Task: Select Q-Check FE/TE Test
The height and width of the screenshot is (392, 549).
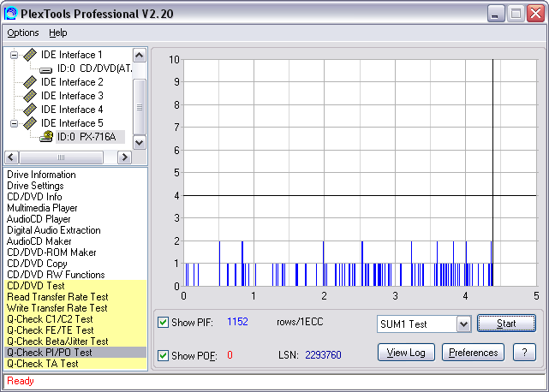Action: click(75, 330)
